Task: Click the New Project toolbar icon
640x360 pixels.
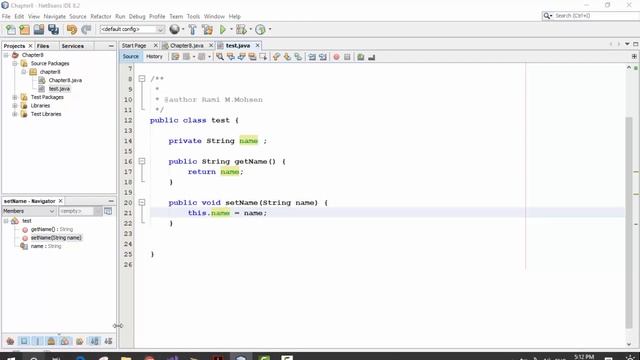Action: 24,29
